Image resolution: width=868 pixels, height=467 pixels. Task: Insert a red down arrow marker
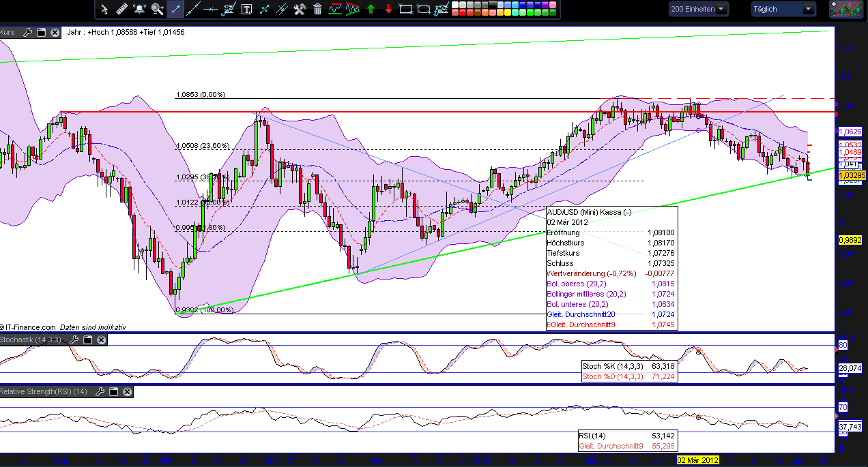click(x=388, y=9)
